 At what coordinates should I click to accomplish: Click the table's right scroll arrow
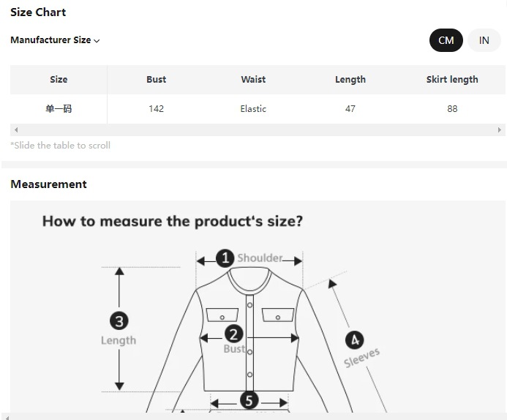pyautogui.click(x=500, y=130)
